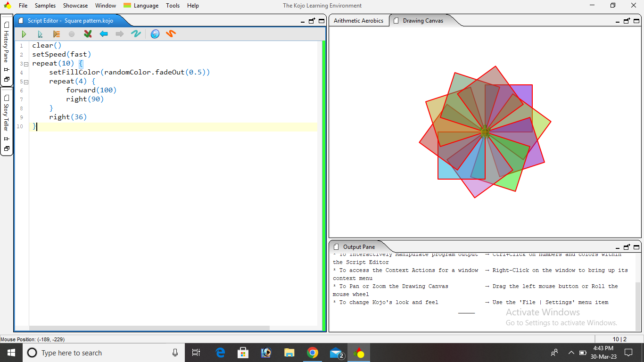The height and width of the screenshot is (362, 644).
Task: Click the 10 | 2 cursor position indicator
Action: pos(619,339)
